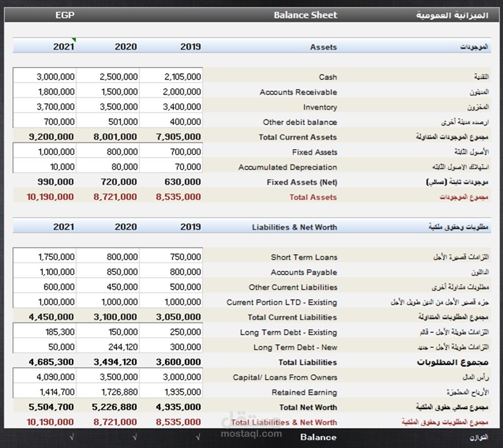Select the Cash 2020 cell showing 2,500,000
Screen dimensions: 503x448
108,76
